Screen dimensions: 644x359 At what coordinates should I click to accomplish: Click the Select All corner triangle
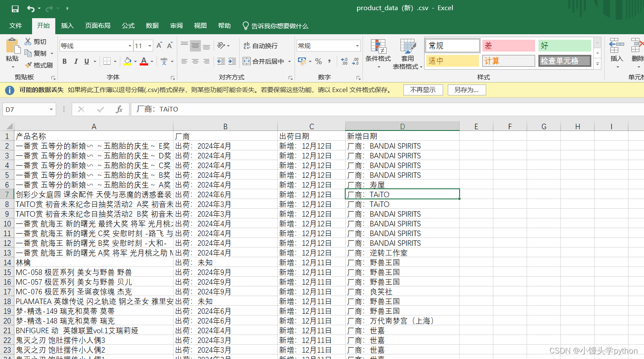tap(9, 126)
